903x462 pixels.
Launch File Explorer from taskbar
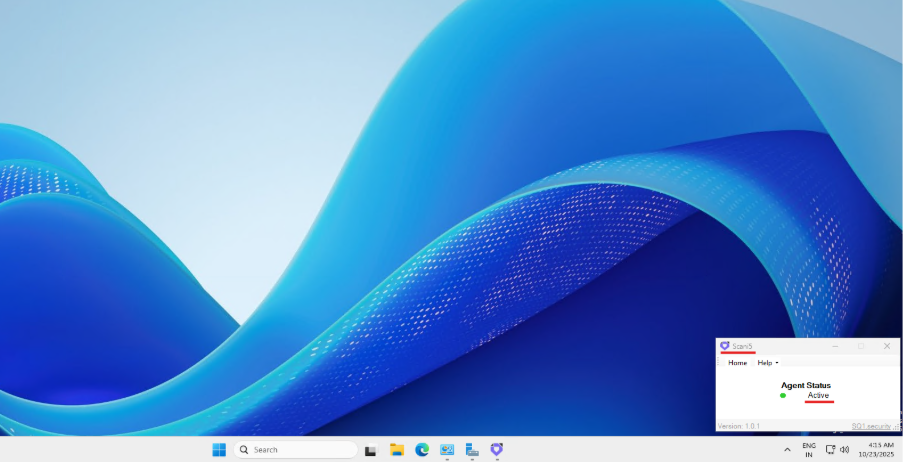pyautogui.click(x=396, y=450)
